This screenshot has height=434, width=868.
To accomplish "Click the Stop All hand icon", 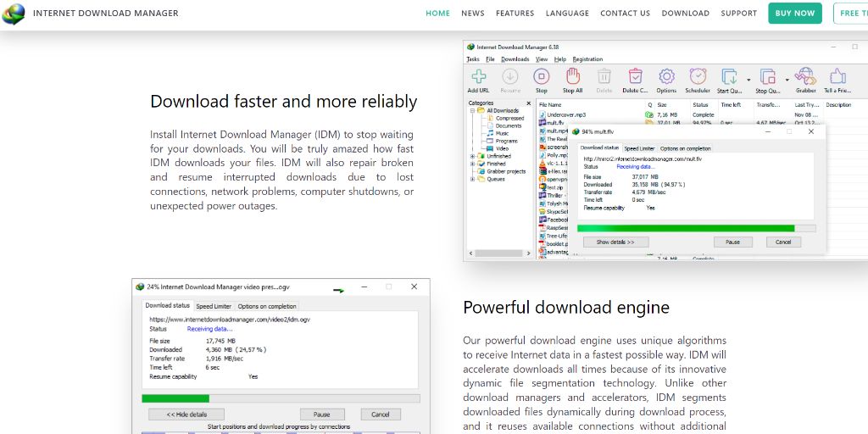I will pos(572,76).
